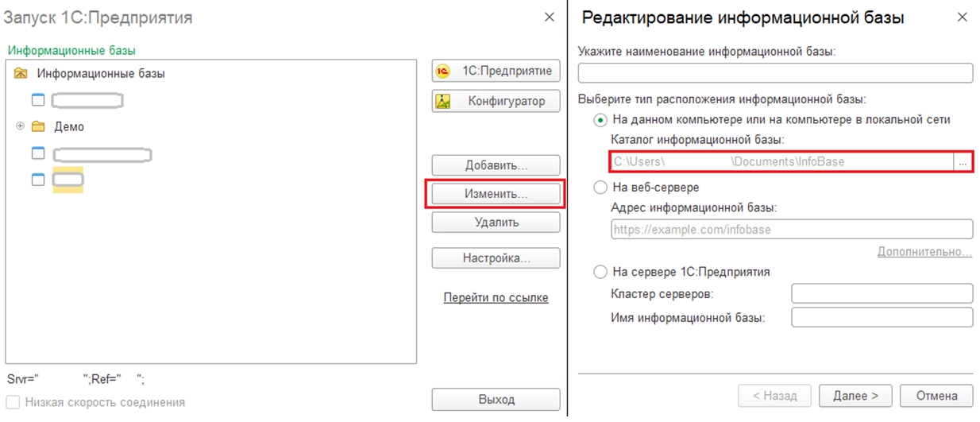980x422 pixels.
Task: Select На сервере 1С:Предприятия radio option
Action: 600,272
